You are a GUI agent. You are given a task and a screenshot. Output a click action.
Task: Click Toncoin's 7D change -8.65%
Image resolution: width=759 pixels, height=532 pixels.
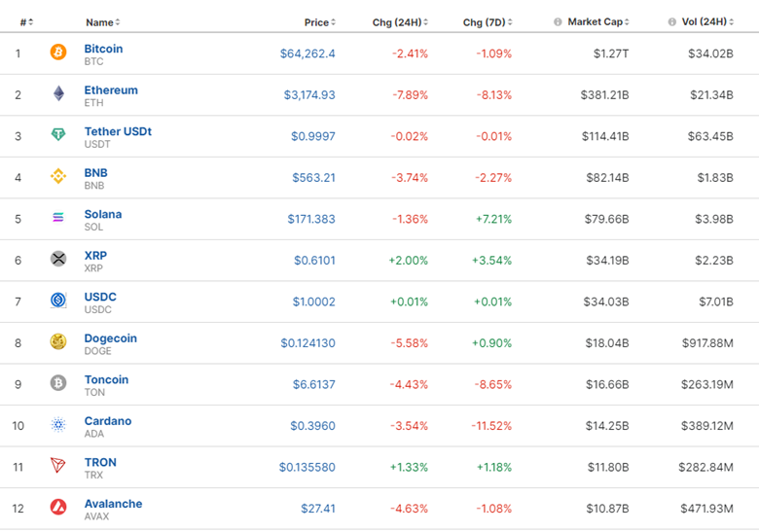pyautogui.click(x=492, y=384)
